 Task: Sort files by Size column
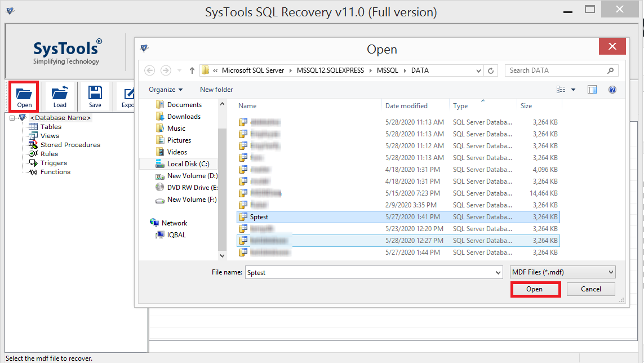tap(526, 106)
